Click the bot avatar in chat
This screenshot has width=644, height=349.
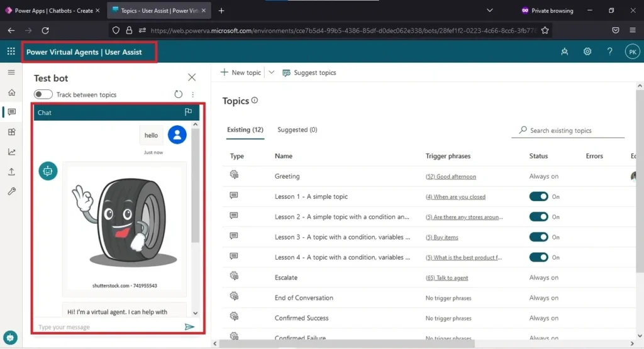pyautogui.click(x=48, y=171)
